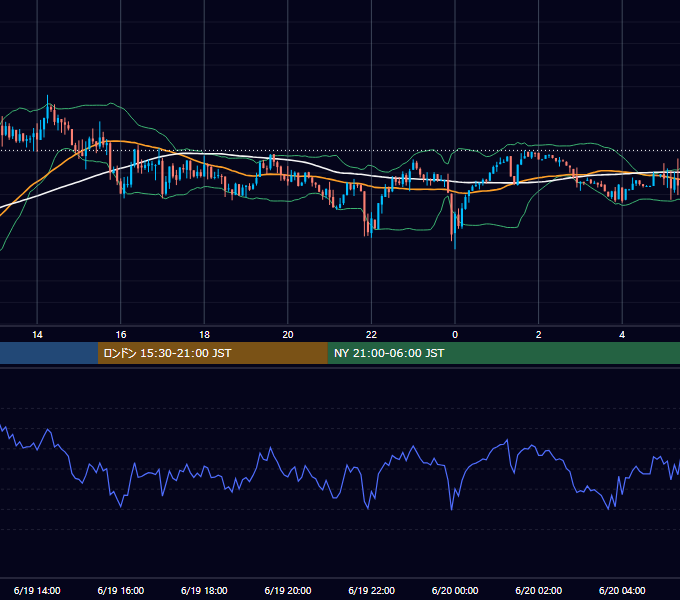Click the 6/20 00:00 time label
This screenshot has height=600, width=680.
455,590
